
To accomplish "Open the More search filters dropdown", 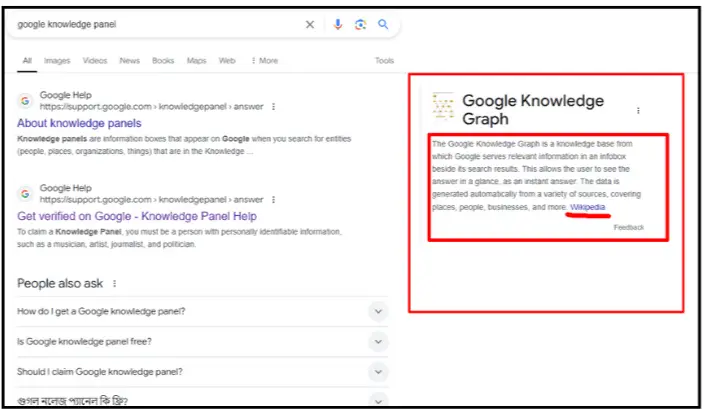I will pos(265,61).
